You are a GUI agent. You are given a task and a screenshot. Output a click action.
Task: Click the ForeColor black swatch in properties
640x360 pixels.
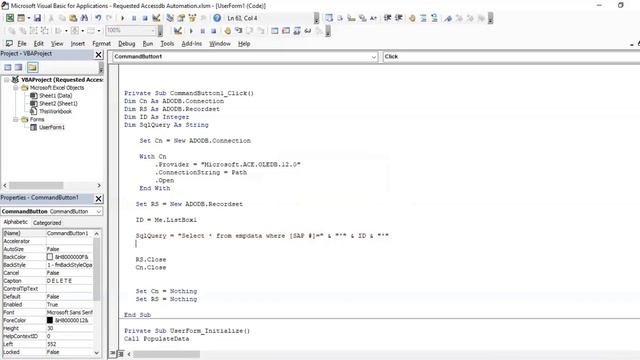point(50,320)
